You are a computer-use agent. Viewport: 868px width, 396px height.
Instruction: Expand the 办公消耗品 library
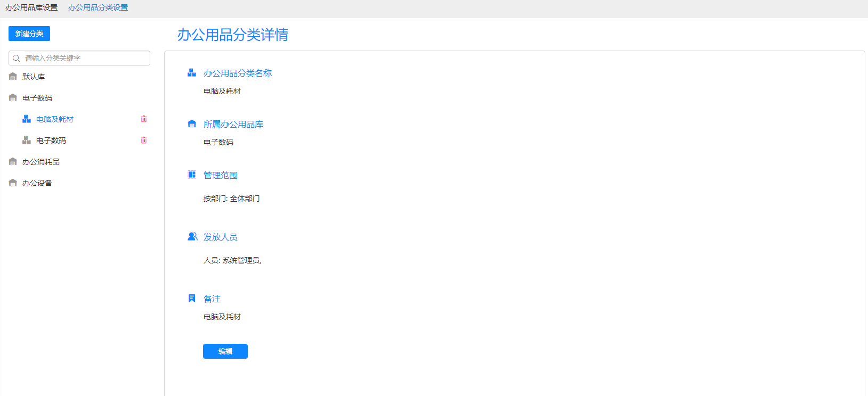pyautogui.click(x=41, y=162)
